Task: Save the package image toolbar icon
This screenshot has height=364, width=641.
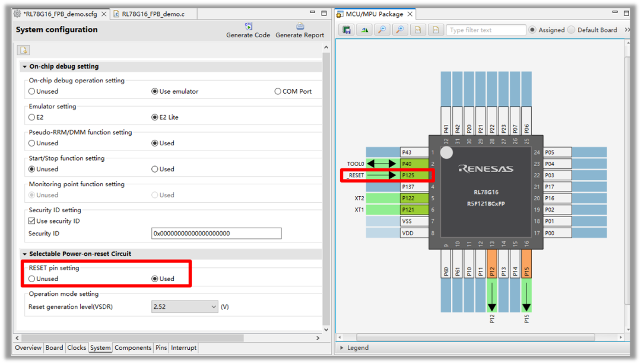Action: tap(347, 30)
